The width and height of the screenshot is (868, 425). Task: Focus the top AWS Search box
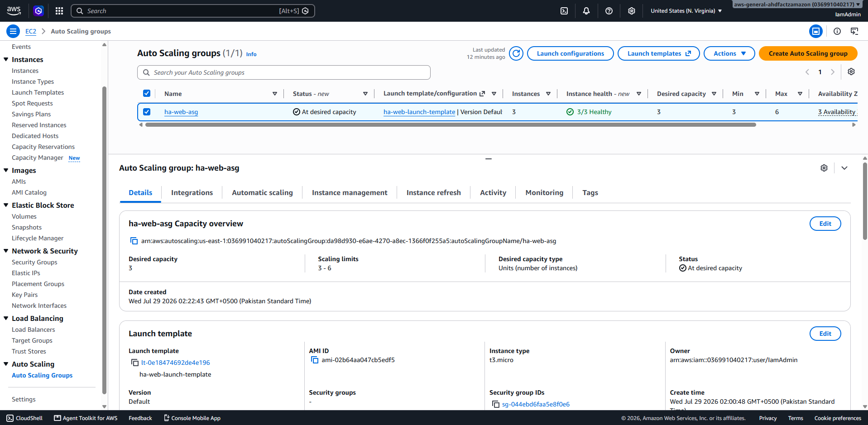192,11
